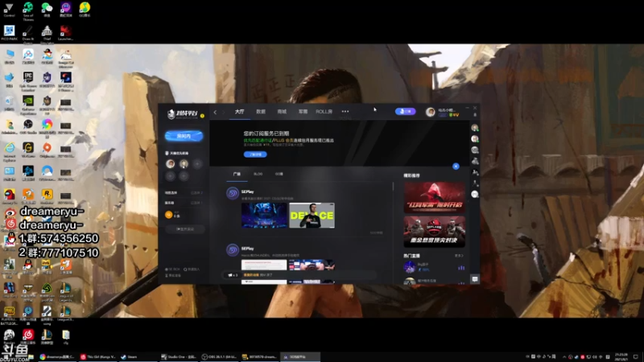Click blue 房间内 room button
This screenshot has height=362, width=644.
pyautogui.click(x=184, y=136)
